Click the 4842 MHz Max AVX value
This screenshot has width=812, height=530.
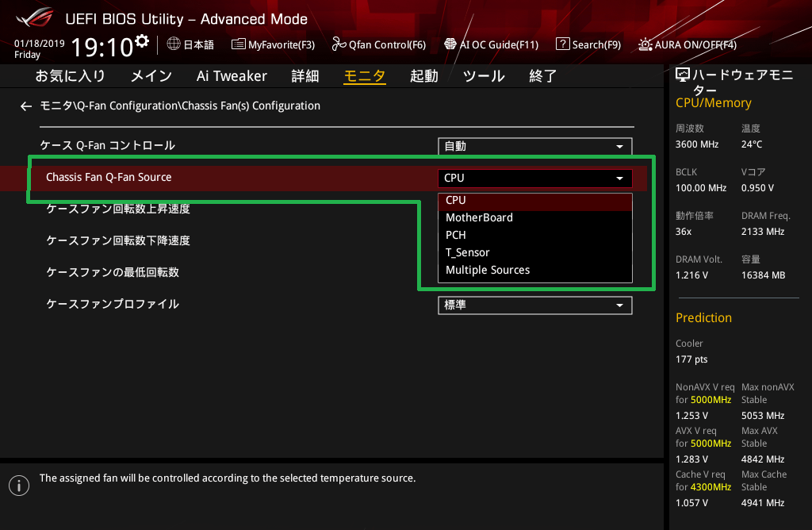tap(763, 459)
